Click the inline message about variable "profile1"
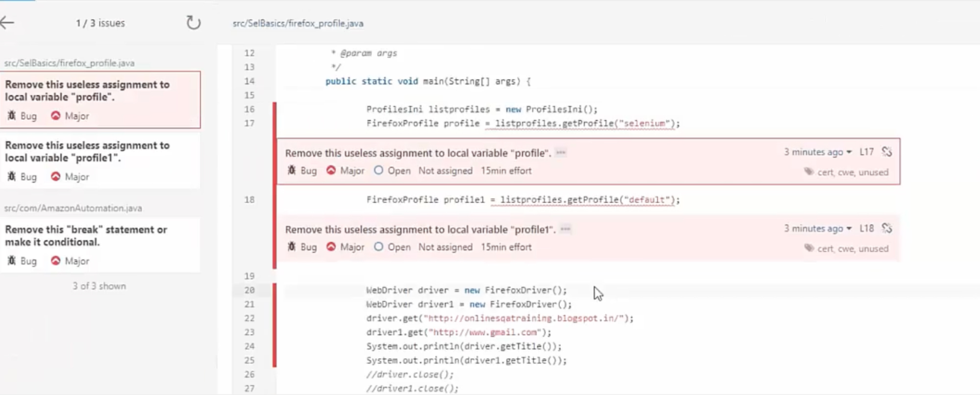Viewport: 980px width, 395px height. tap(420, 229)
